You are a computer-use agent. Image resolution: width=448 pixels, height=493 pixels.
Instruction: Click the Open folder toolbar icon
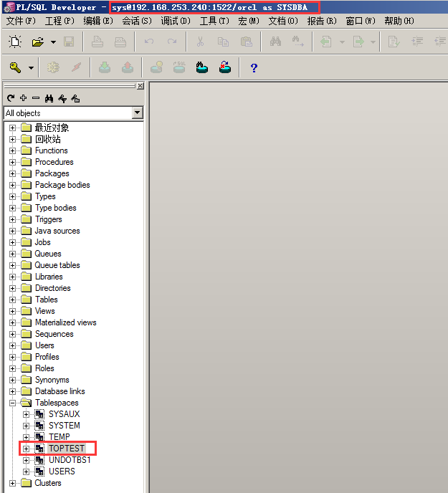[x=38, y=42]
